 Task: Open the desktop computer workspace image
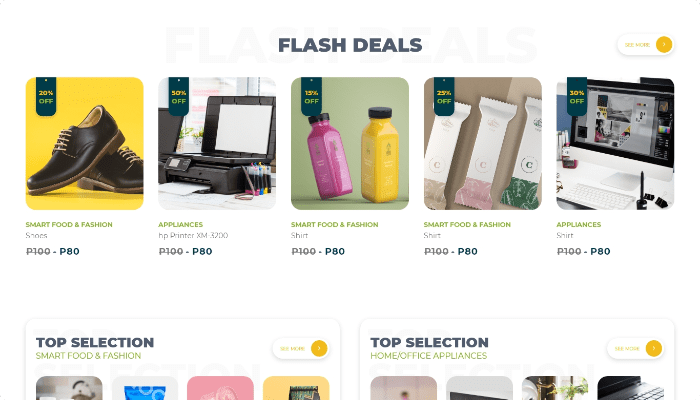(615, 143)
